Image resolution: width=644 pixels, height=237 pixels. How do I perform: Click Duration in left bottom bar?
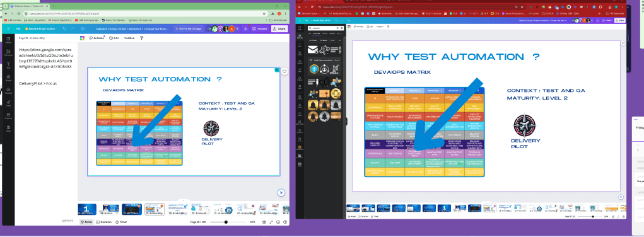coord(104,223)
